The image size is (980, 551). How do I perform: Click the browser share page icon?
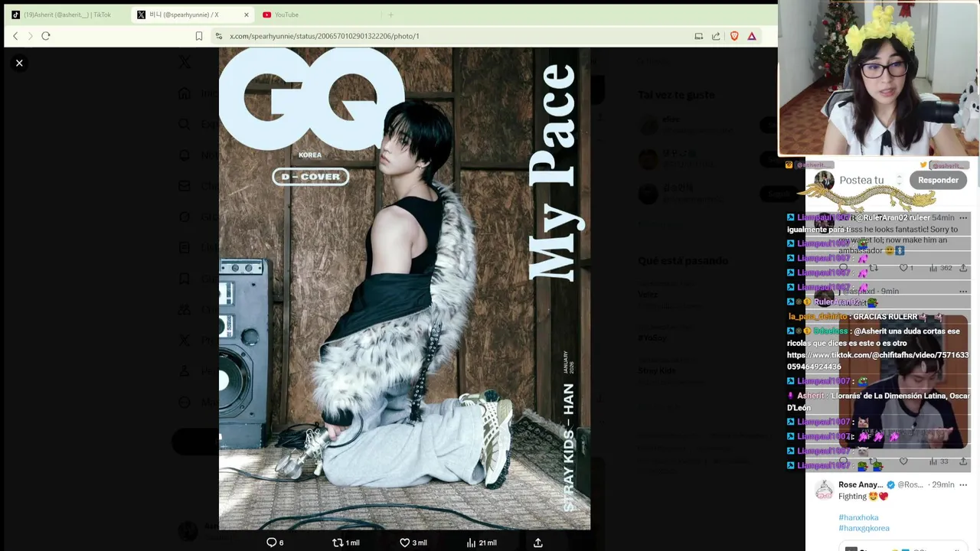click(716, 36)
